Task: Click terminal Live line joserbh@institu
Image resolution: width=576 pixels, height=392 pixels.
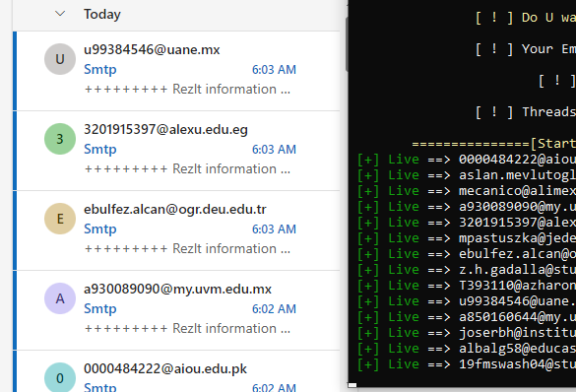Action: pos(467,333)
